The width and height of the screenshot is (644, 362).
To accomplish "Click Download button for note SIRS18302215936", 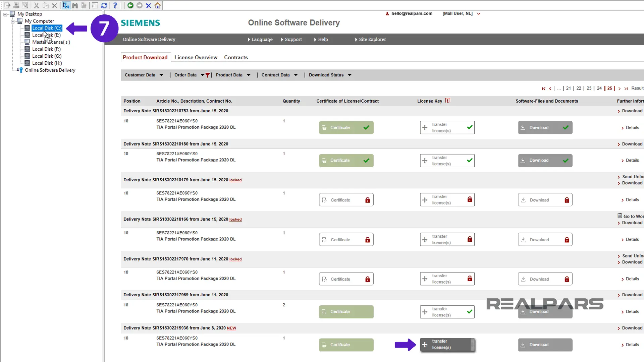I will pyautogui.click(x=545, y=345).
